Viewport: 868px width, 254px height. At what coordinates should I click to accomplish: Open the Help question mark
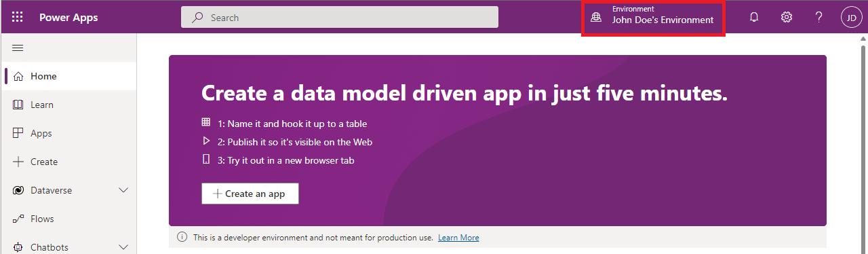tap(819, 18)
